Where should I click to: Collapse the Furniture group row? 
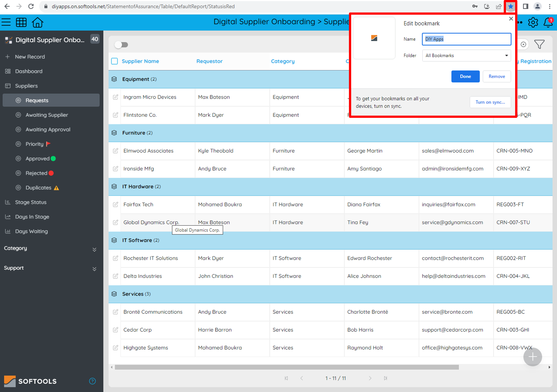pyautogui.click(x=114, y=133)
